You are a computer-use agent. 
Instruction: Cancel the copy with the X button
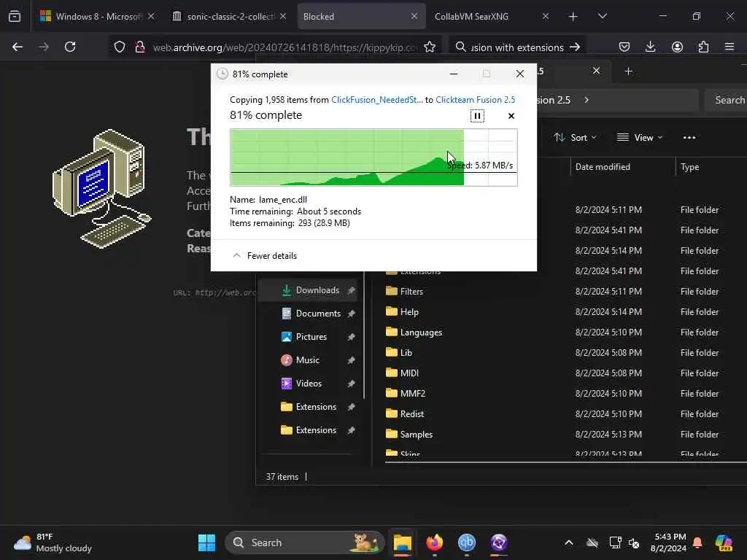[x=511, y=116]
